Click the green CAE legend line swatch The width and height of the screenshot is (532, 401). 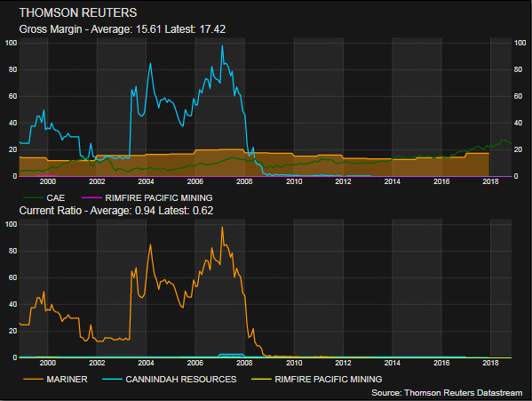click(x=33, y=198)
